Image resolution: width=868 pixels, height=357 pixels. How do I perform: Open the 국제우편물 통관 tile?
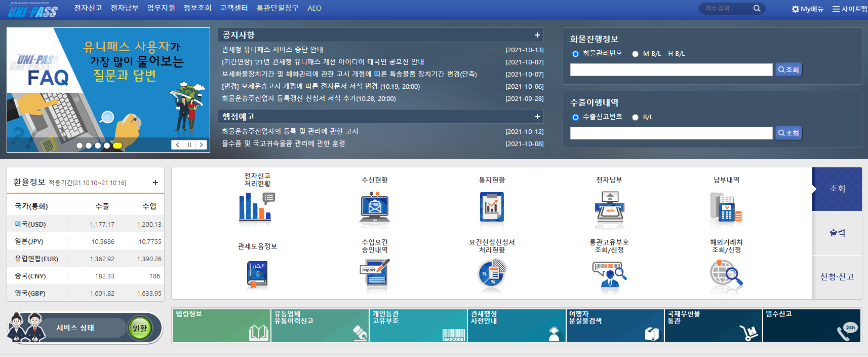click(x=713, y=326)
